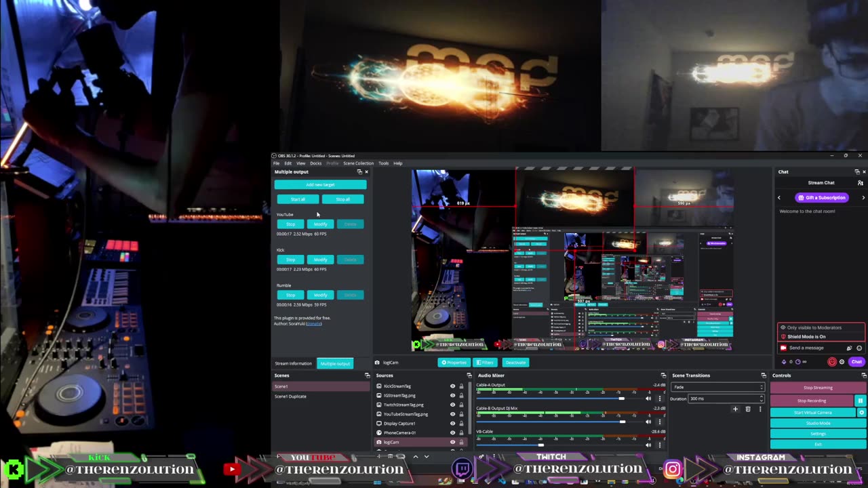
Task: Toggle the lock on Display Capture1 source
Action: [461, 424]
